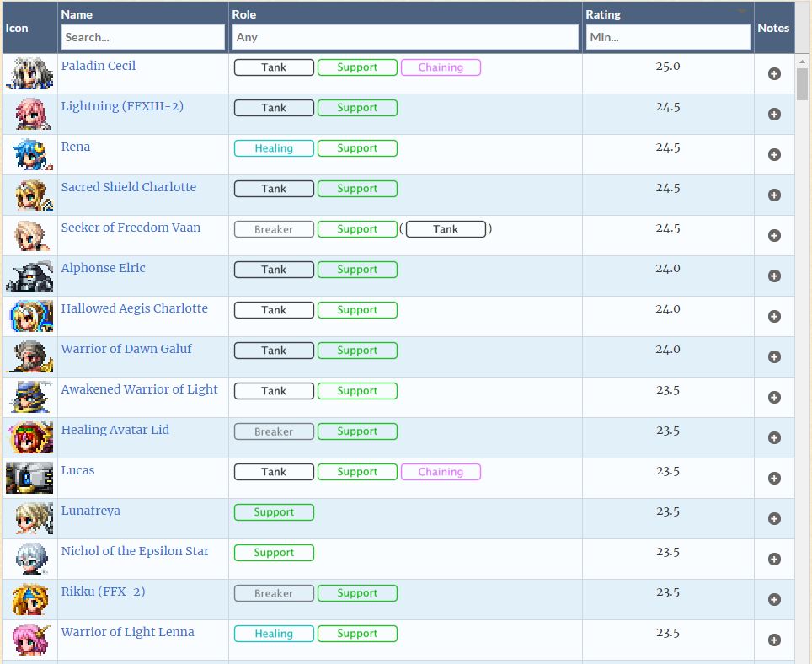
Task: Open Warrior of Dawn Galuf link
Action: (x=126, y=349)
